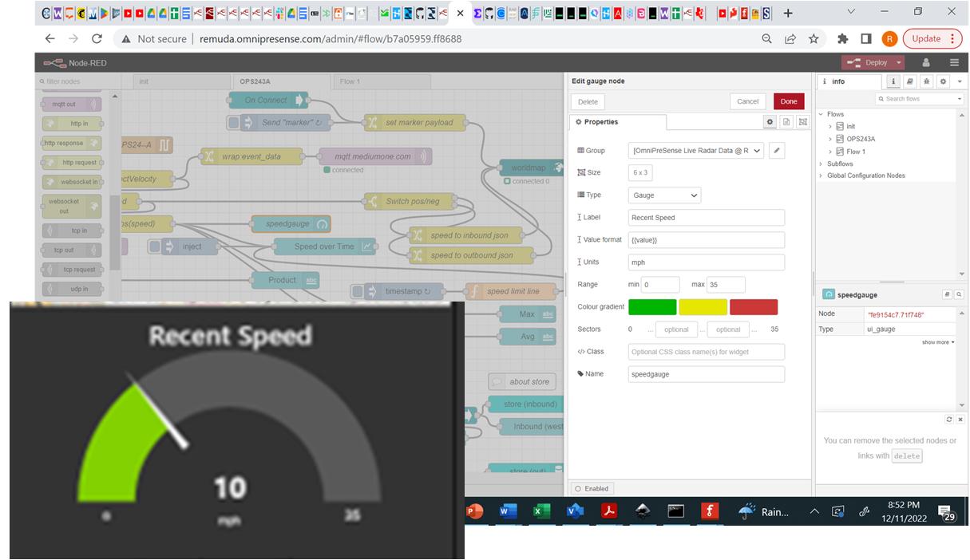Screen dimensions: 970x560
Task: Click the Search flows input field
Action: [x=918, y=99]
